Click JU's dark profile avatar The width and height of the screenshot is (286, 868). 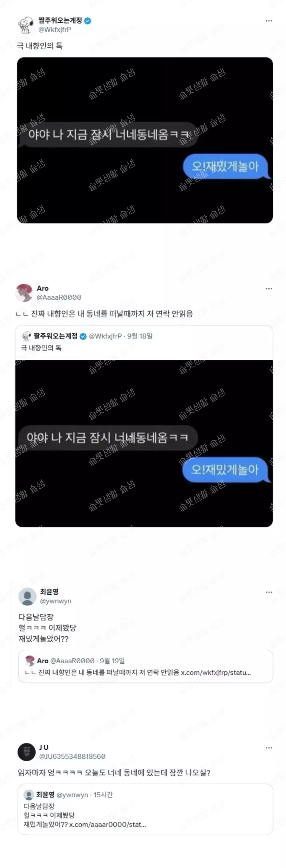(26, 751)
